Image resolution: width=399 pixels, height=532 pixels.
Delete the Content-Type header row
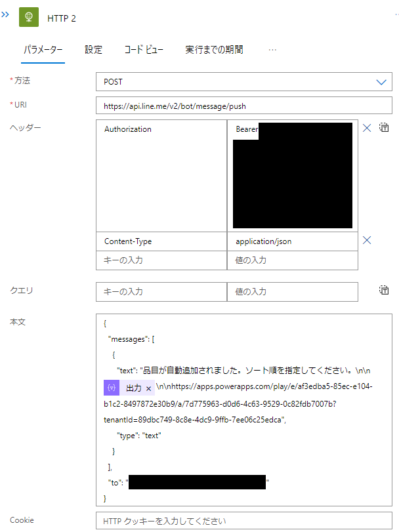(x=367, y=240)
